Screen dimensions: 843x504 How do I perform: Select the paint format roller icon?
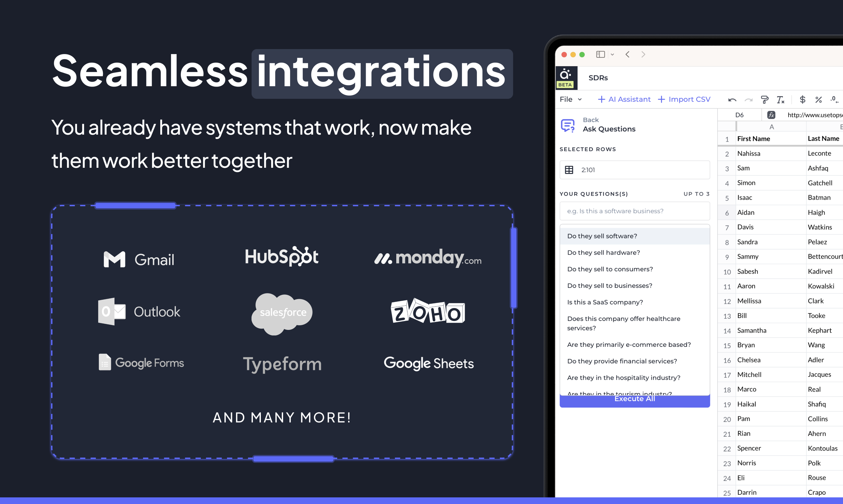click(764, 99)
